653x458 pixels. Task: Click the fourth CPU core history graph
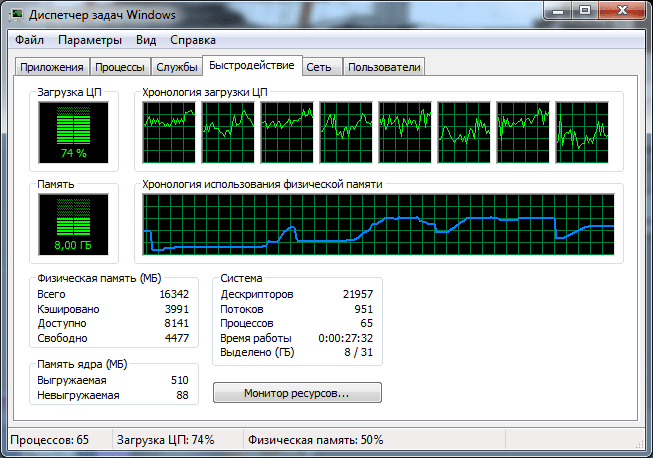(346, 132)
